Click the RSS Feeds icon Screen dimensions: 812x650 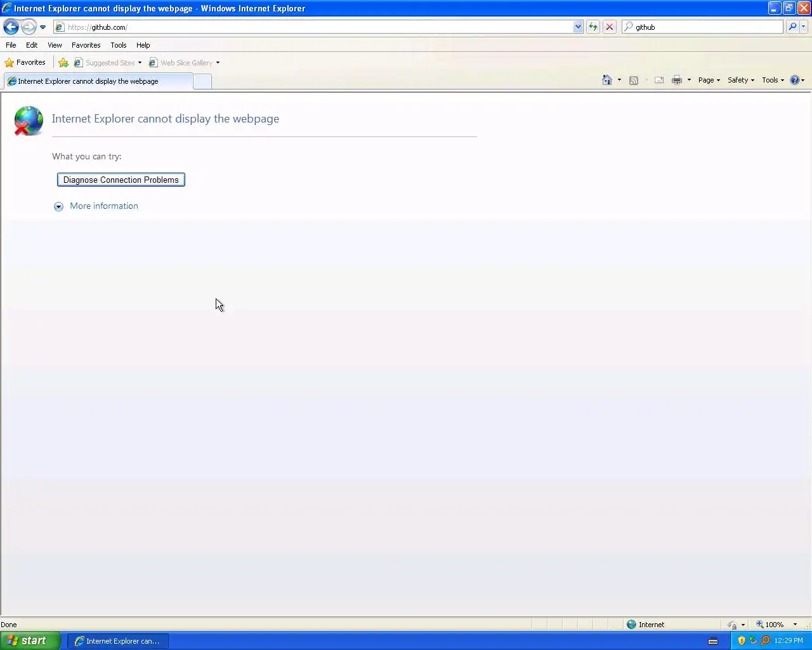pos(634,80)
